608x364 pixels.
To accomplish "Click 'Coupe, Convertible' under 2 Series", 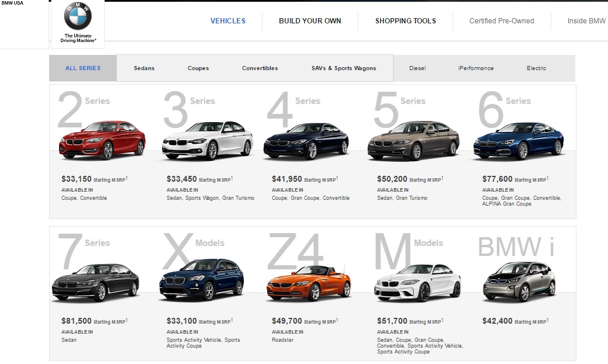I will click(x=84, y=198).
